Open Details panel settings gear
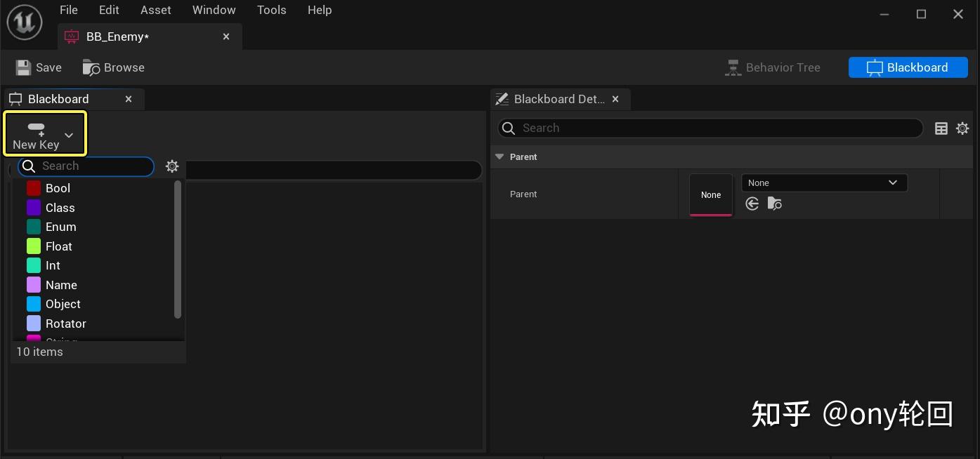 pos(962,128)
